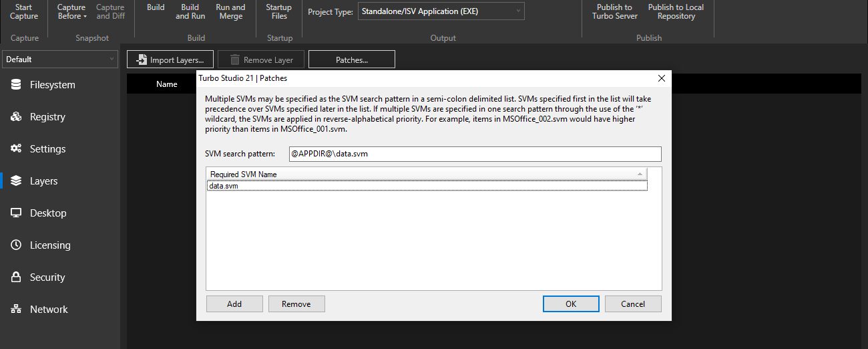Open Startup Files
Viewport: 868px width, 349px height.
[279, 11]
